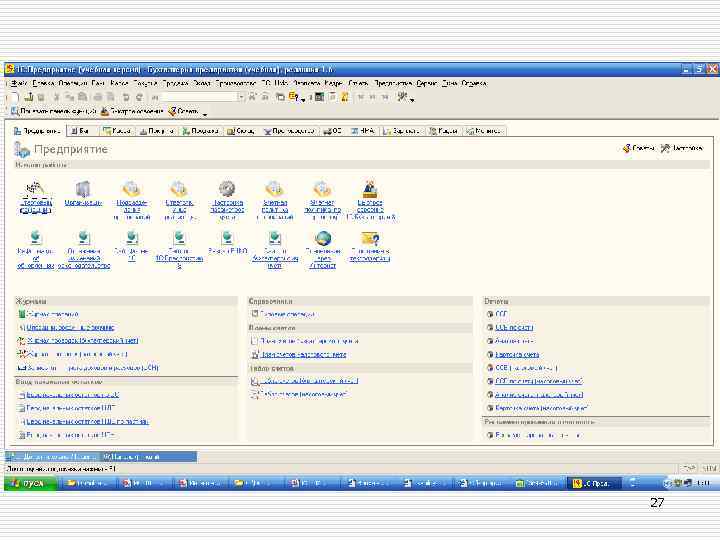720x540 pixels.
Task: Open ОСВ по счету report link
Action: (514, 327)
